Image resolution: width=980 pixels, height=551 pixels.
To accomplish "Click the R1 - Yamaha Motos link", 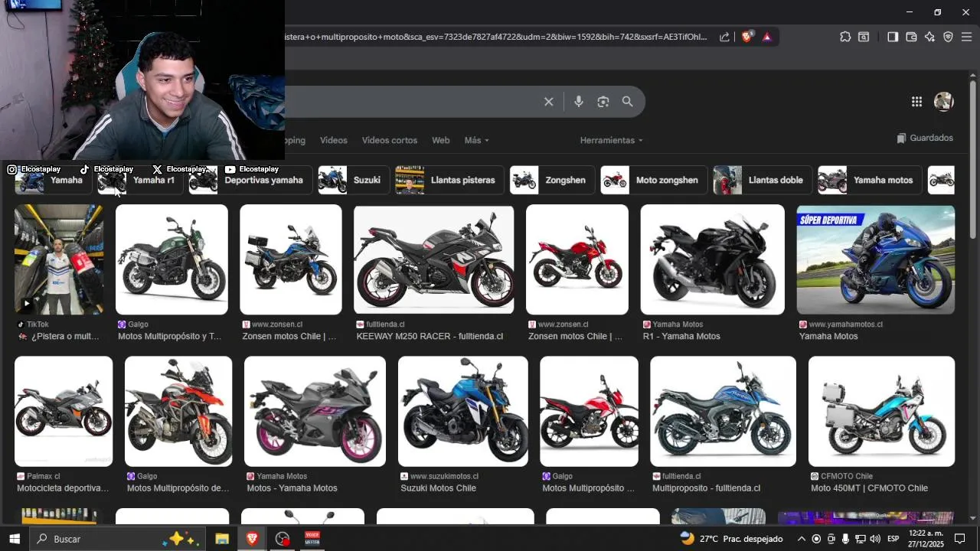I will [681, 336].
